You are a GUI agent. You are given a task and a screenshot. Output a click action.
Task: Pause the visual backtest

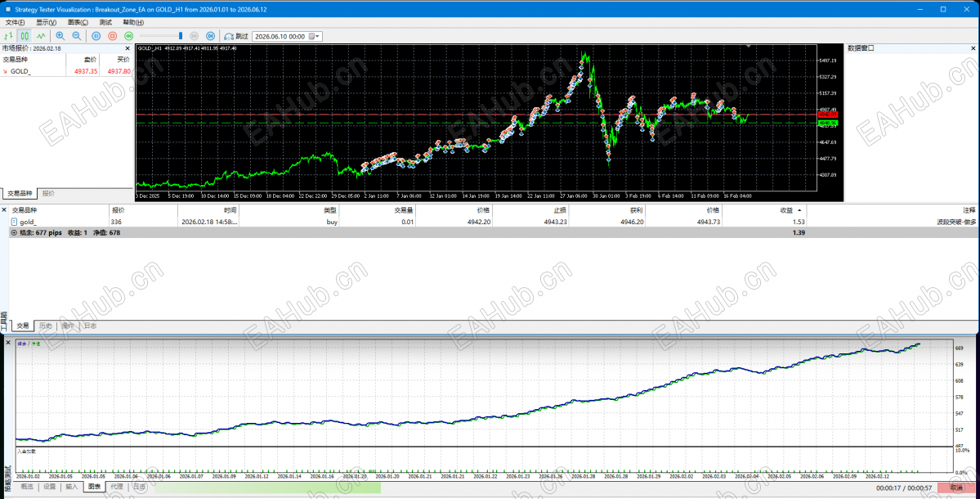click(x=96, y=36)
